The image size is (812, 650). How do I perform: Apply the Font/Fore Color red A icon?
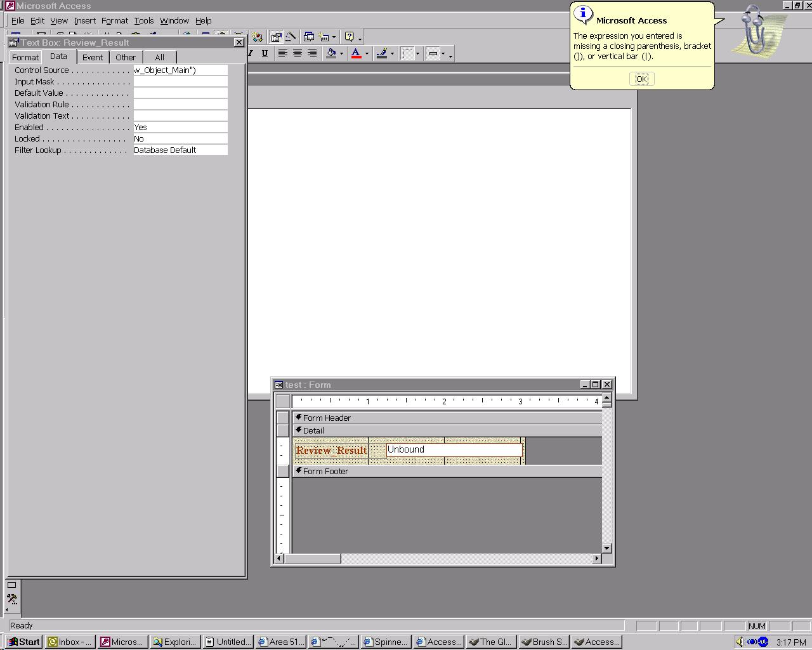(357, 53)
